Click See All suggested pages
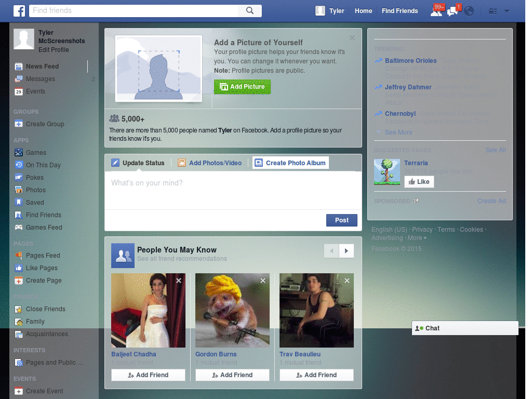 tap(495, 150)
